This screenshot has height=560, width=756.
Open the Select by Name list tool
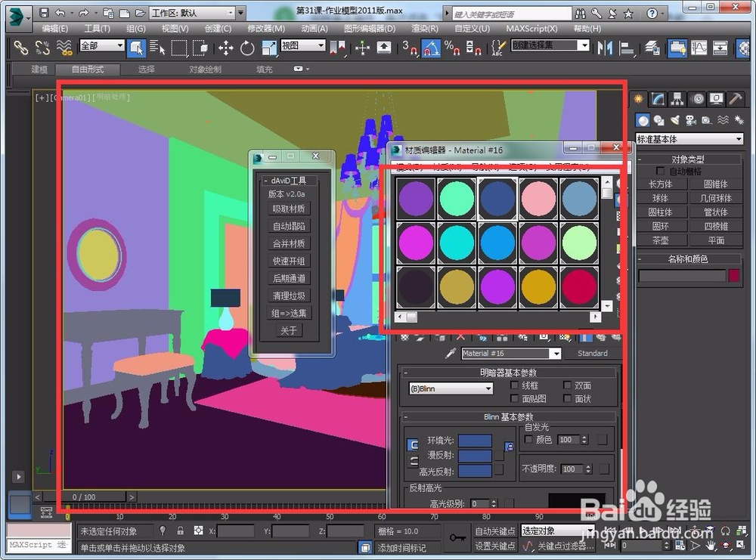[156, 48]
